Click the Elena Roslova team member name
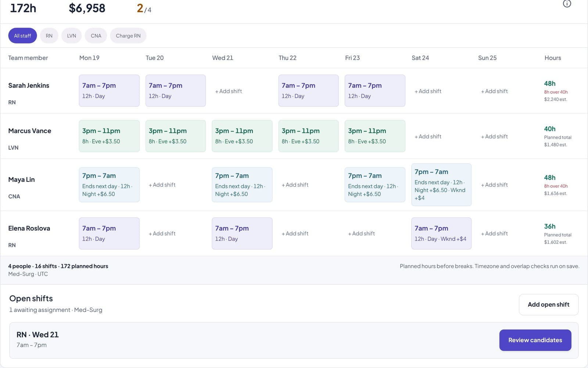The image size is (588, 368). click(29, 228)
